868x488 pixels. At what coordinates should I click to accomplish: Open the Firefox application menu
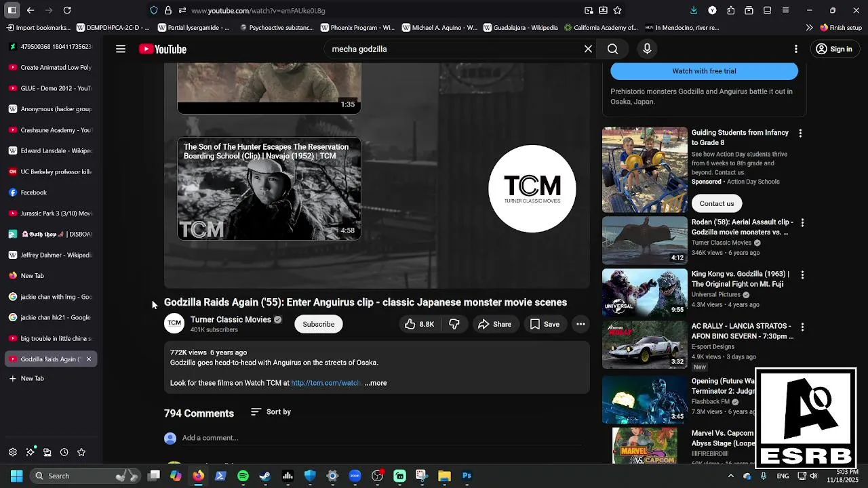point(786,10)
